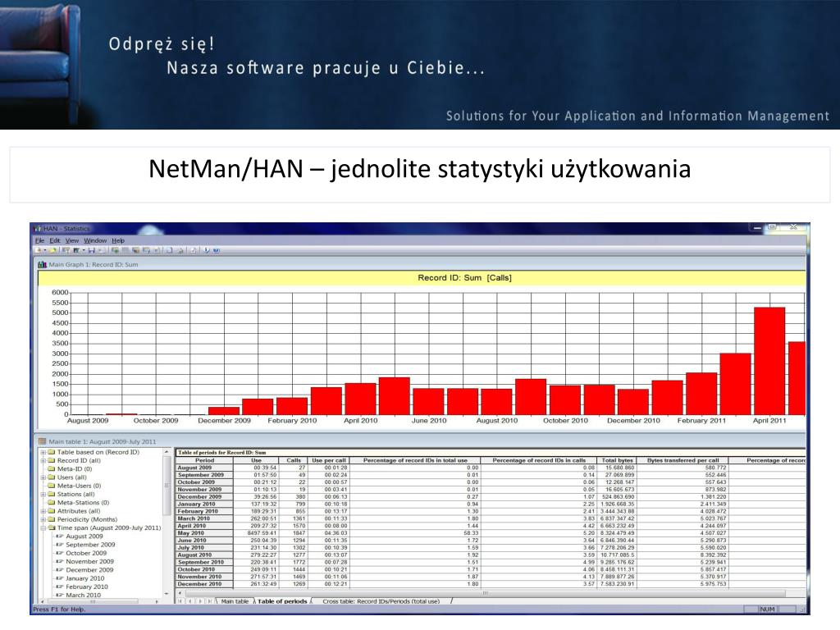Expand the Table based on (Record ID) node
840x630 pixels.
click(x=43, y=452)
